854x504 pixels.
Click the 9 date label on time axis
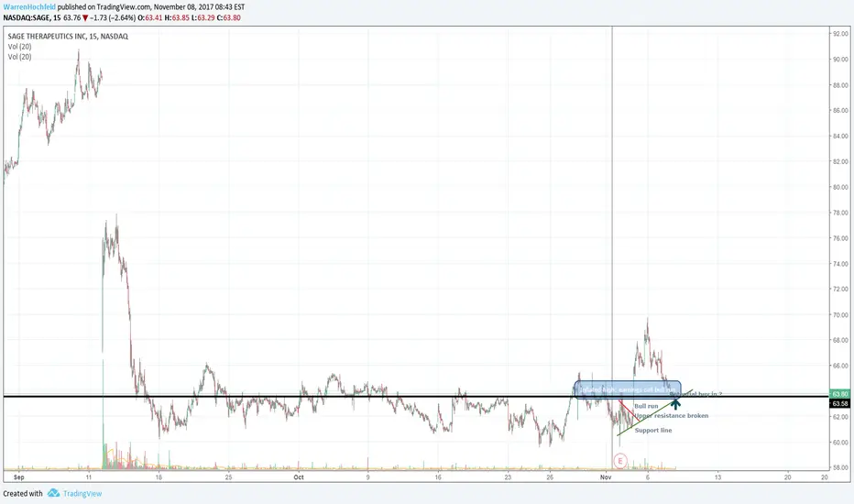click(x=368, y=477)
